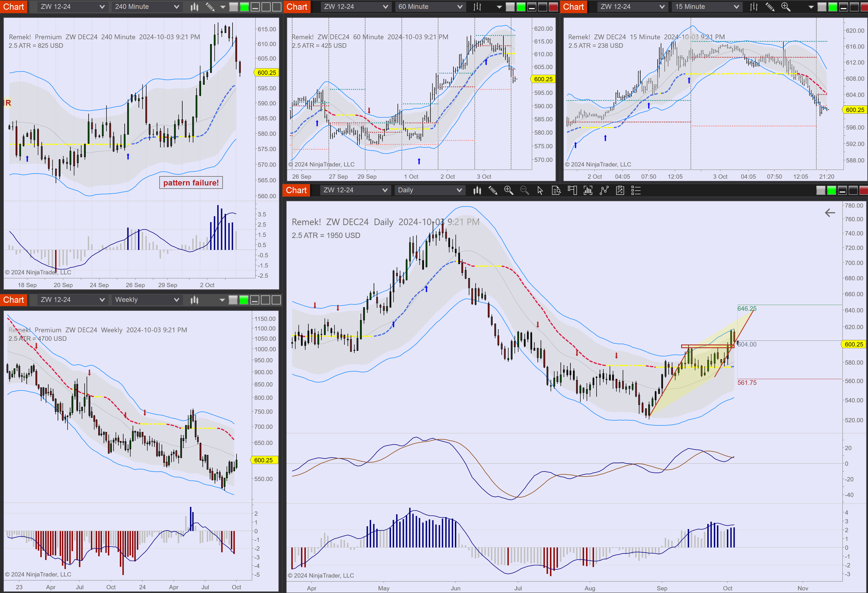Click the Chart tab of Weekly window
868x593 pixels.
pos(14,300)
